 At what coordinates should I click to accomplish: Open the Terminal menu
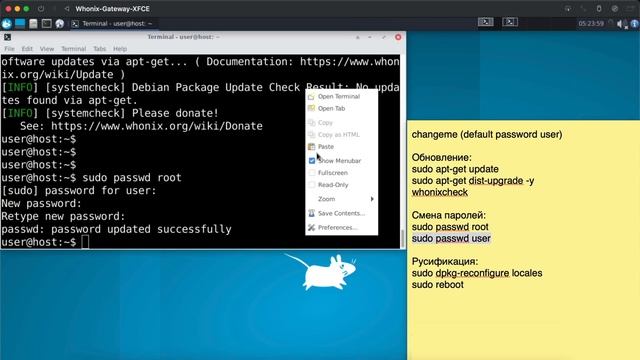pyautogui.click(x=73, y=49)
